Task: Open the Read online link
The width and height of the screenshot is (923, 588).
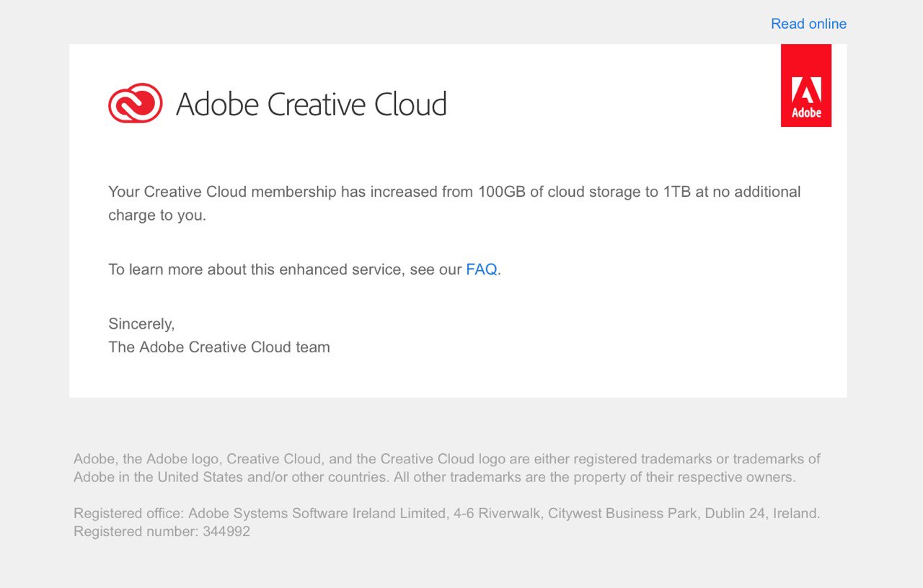Action: (808, 24)
